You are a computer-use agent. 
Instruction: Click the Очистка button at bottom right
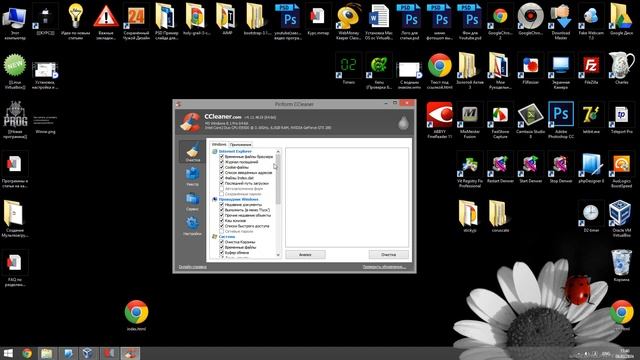coord(388,255)
